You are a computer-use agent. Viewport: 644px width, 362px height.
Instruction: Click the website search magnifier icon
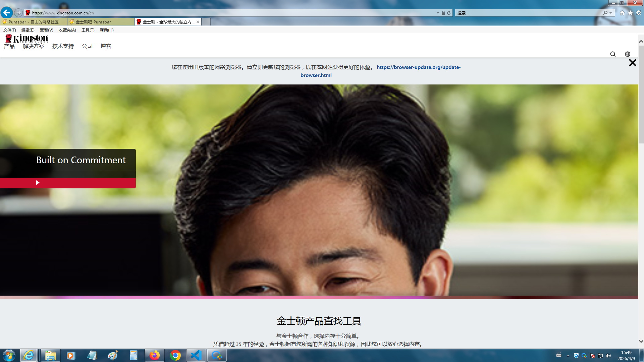[x=613, y=54]
